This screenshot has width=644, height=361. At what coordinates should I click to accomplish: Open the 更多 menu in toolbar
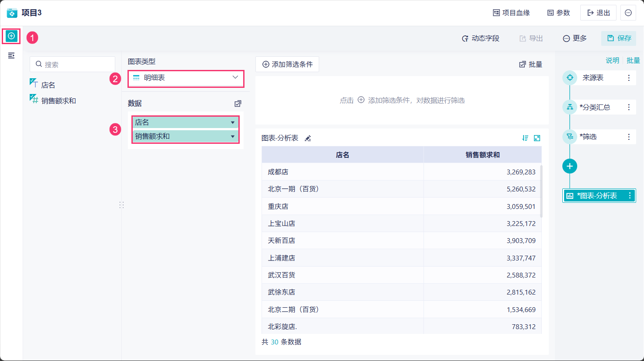[575, 38]
